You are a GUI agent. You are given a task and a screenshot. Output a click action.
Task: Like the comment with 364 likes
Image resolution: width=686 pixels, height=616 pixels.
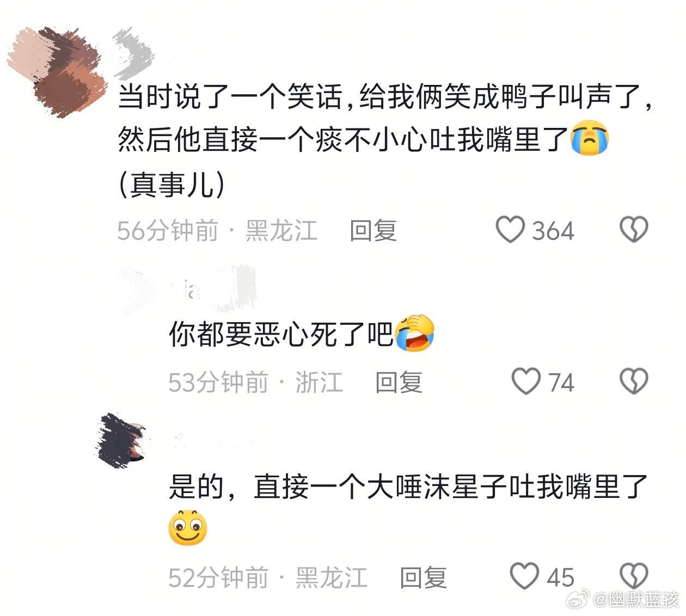[510, 230]
